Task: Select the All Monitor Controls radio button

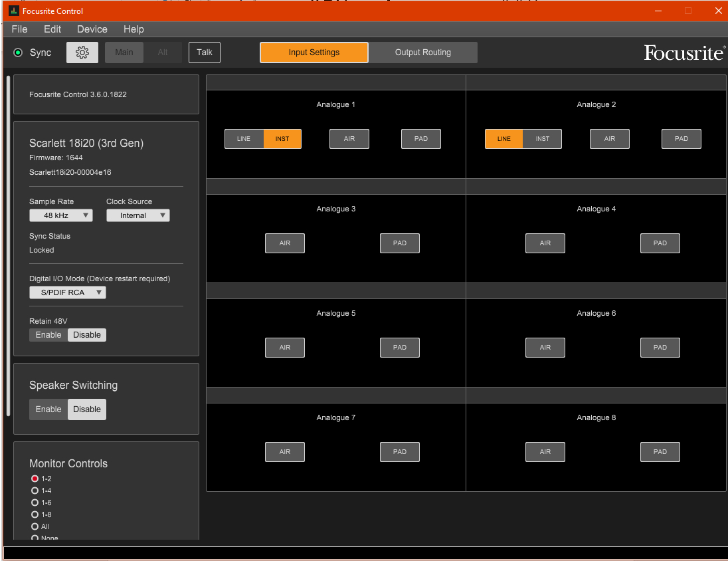Action: (35, 526)
